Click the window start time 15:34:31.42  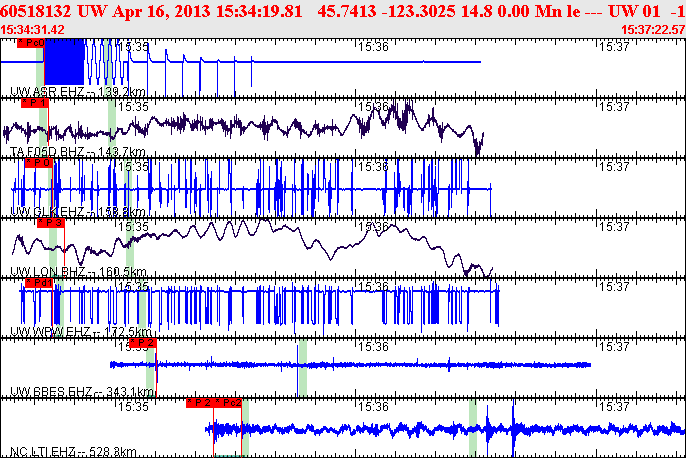pos(32,30)
